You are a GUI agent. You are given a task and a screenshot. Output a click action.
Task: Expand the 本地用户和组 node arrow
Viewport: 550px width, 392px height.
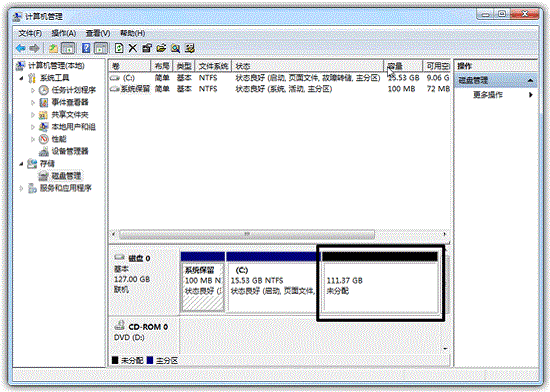pos(33,127)
